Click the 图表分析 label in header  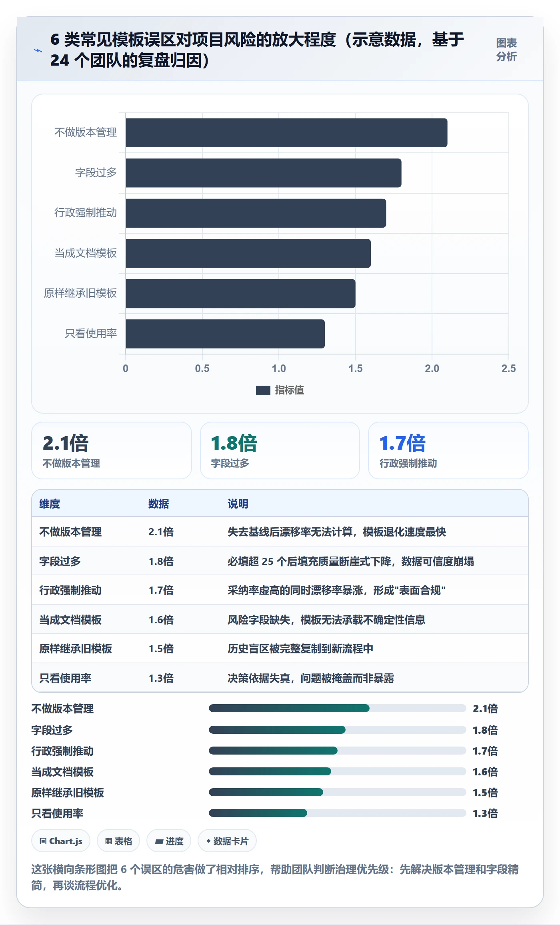506,50
